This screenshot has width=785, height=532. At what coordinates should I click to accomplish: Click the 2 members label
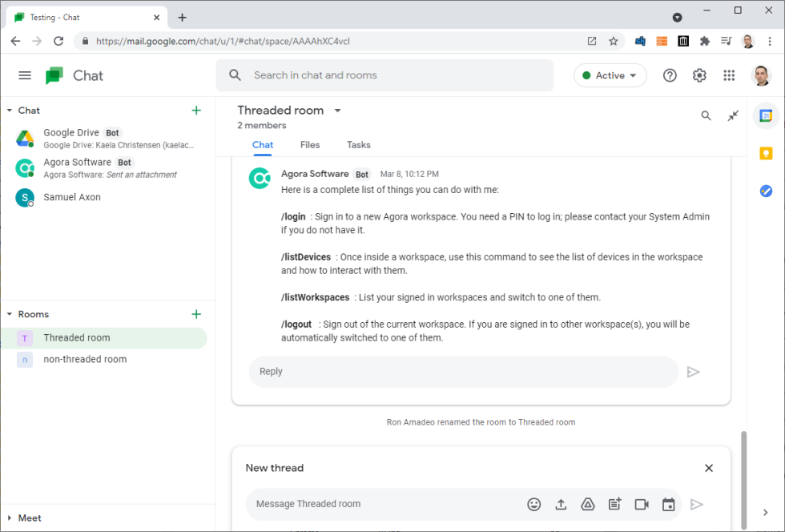[x=262, y=125]
